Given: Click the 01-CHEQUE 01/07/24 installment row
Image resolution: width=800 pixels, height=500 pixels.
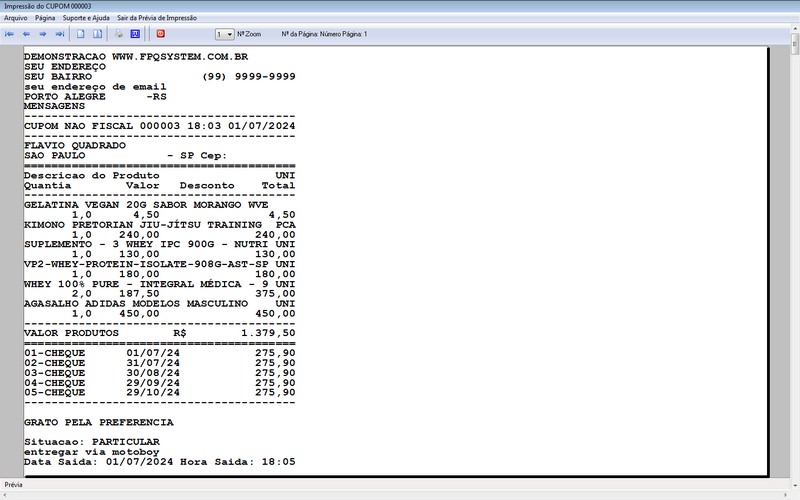Looking at the screenshot, I should click(159, 353).
